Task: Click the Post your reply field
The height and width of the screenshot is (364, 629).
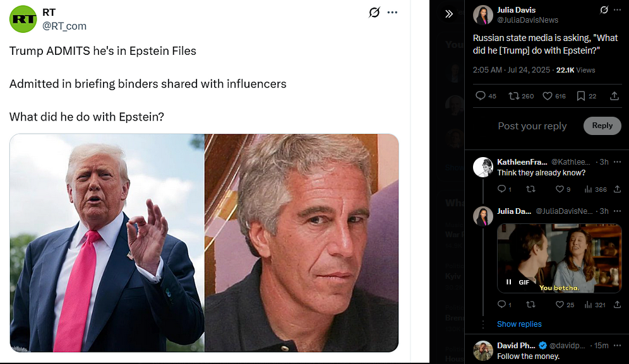Action: (532, 126)
